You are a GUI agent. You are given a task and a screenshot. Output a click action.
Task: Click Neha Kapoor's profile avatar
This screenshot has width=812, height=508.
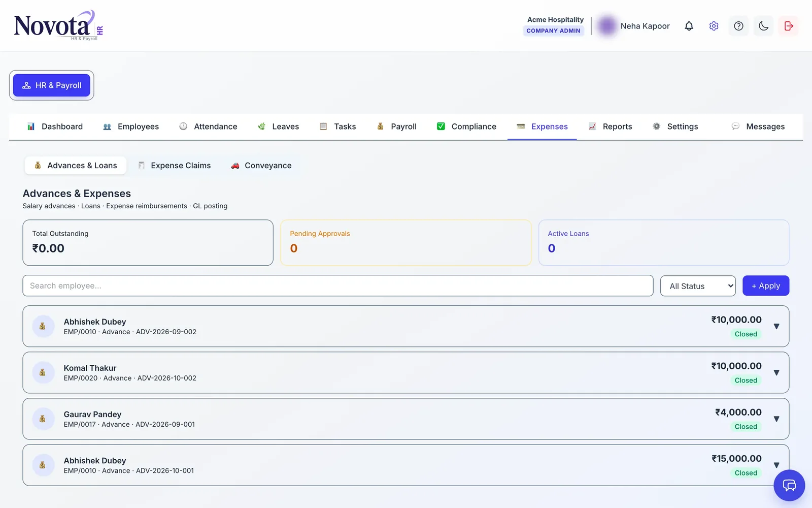point(607,26)
